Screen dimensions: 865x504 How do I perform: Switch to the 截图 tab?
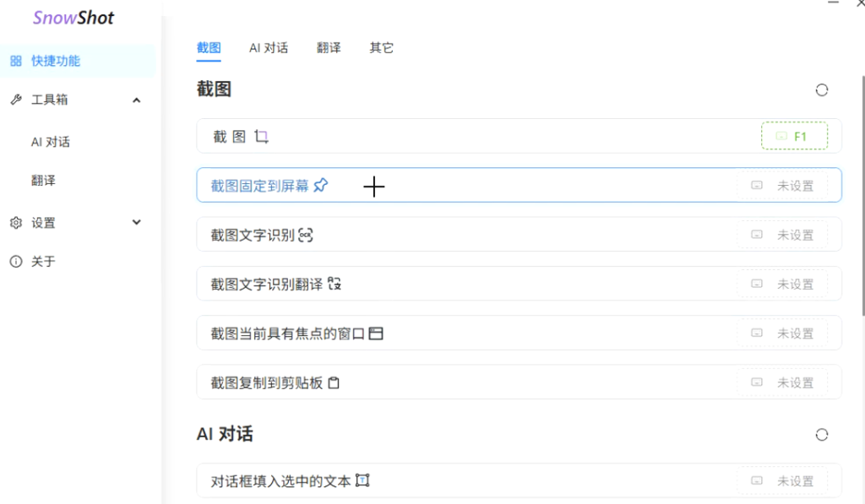pyautogui.click(x=209, y=48)
